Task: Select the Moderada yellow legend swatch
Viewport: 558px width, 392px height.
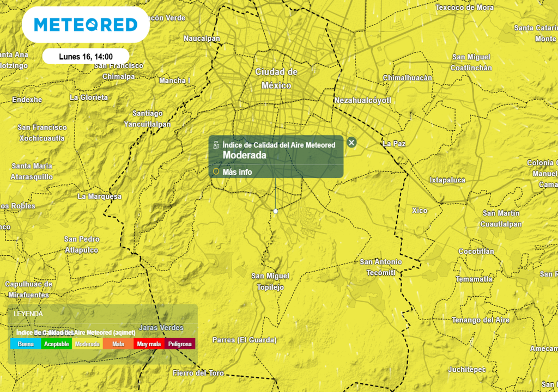Action: pos(87,344)
